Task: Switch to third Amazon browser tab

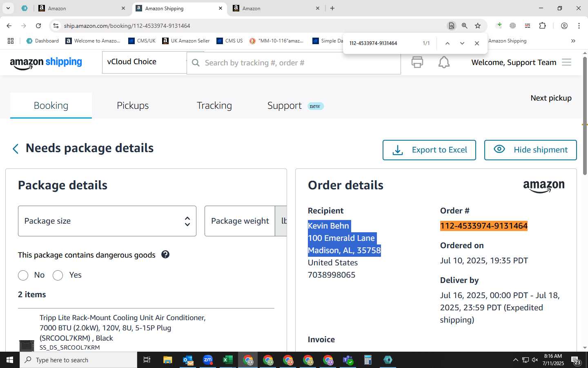Action: tap(276, 8)
